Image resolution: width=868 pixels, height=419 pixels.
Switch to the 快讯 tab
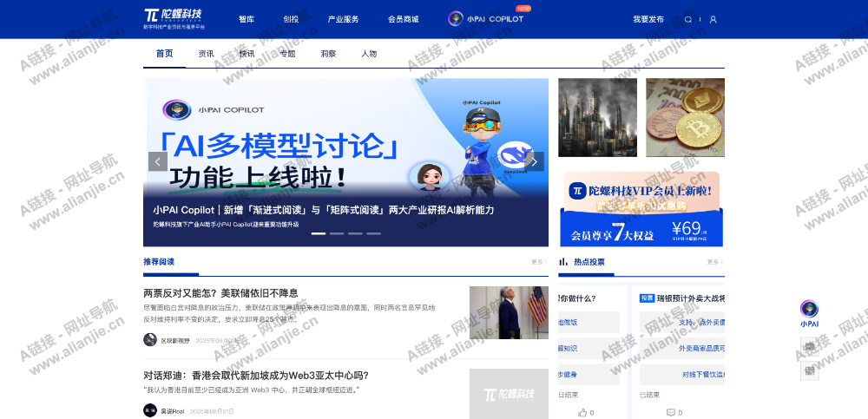[x=247, y=54]
